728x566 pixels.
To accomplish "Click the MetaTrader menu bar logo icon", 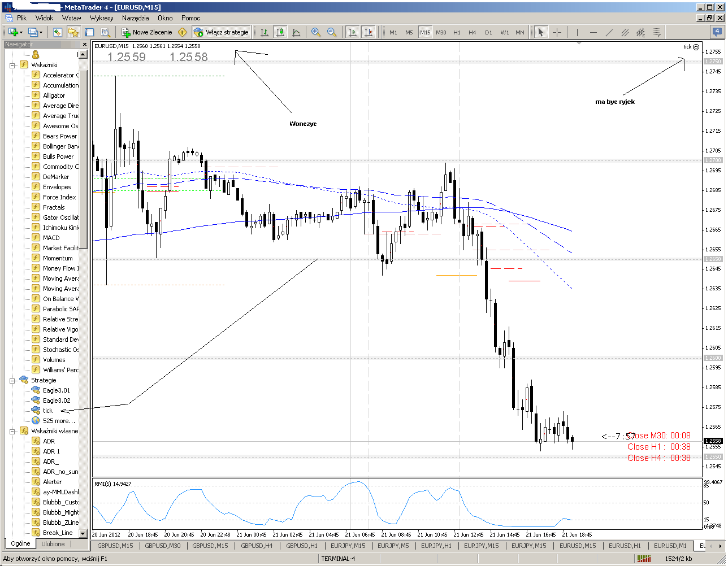I will click(x=8, y=18).
